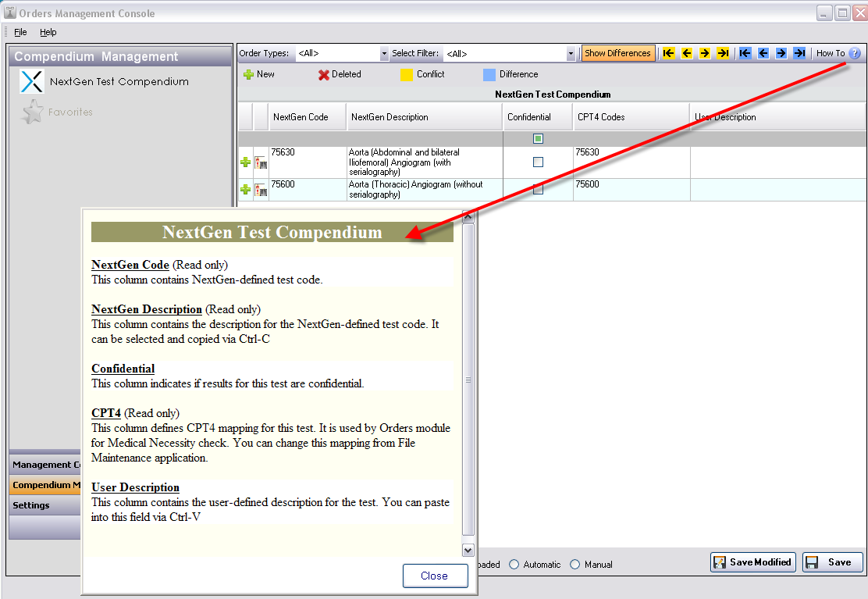868x599 pixels.
Task: Click the User Description column header
Action: click(777, 117)
